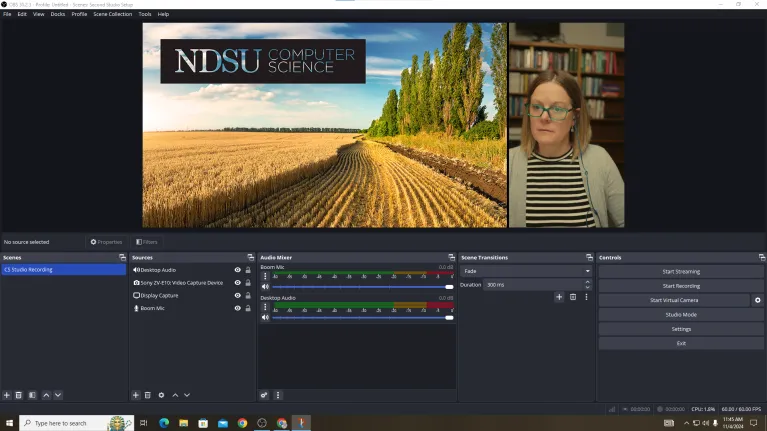The width and height of the screenshot is (767, 431).
Task: Open scene filters icon in Scenes toolbar
Action: click(32, 395)
